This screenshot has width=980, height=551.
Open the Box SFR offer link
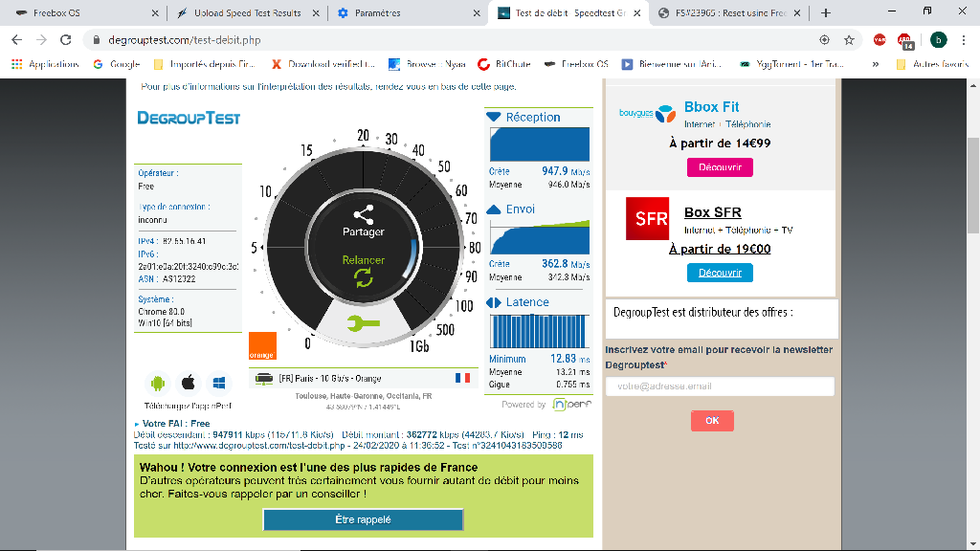point(712,212)
